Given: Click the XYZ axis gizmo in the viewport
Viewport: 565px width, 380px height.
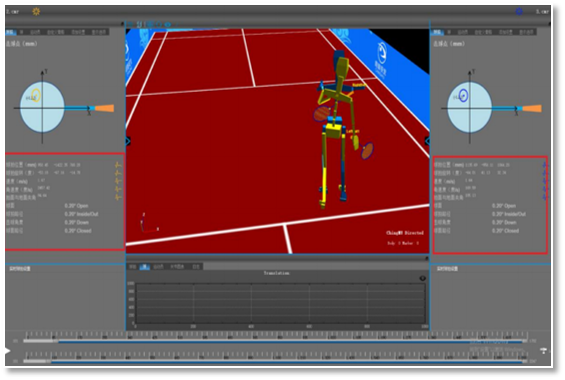Looking at the screenshot, I should [x=148, y=223].
